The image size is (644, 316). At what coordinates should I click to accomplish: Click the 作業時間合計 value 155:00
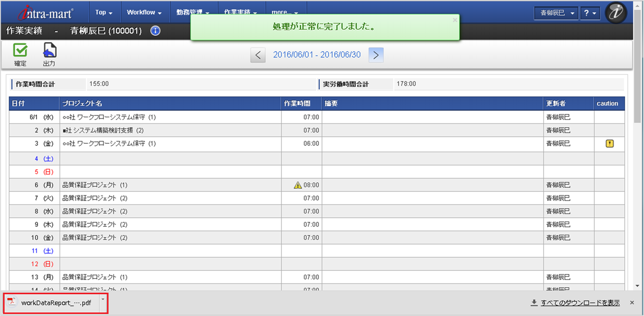(99, 84)
